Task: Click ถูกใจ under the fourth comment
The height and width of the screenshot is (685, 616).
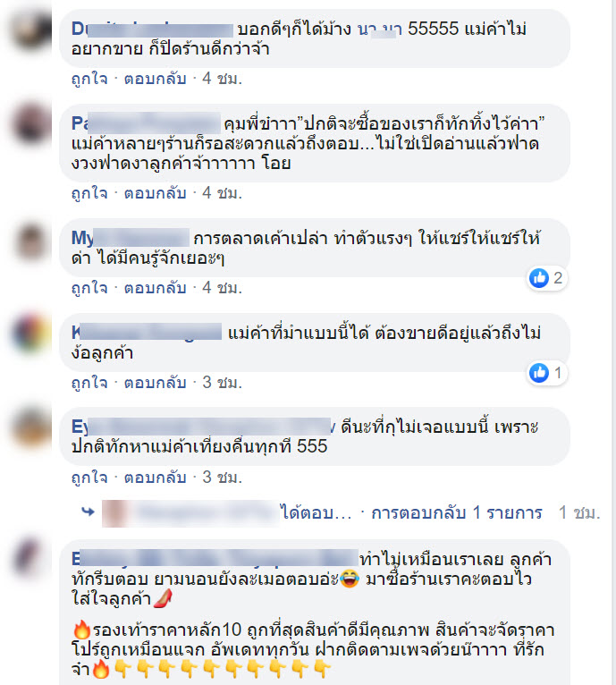Action: (x=89, y=383)
